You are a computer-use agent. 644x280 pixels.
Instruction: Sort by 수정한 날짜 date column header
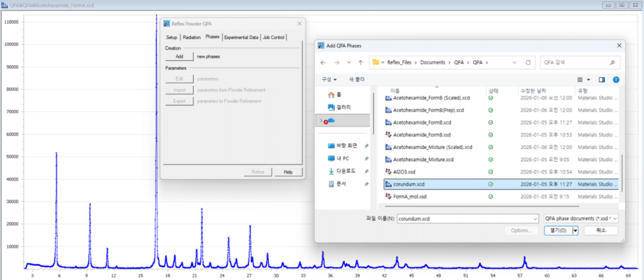click(534, 91)
